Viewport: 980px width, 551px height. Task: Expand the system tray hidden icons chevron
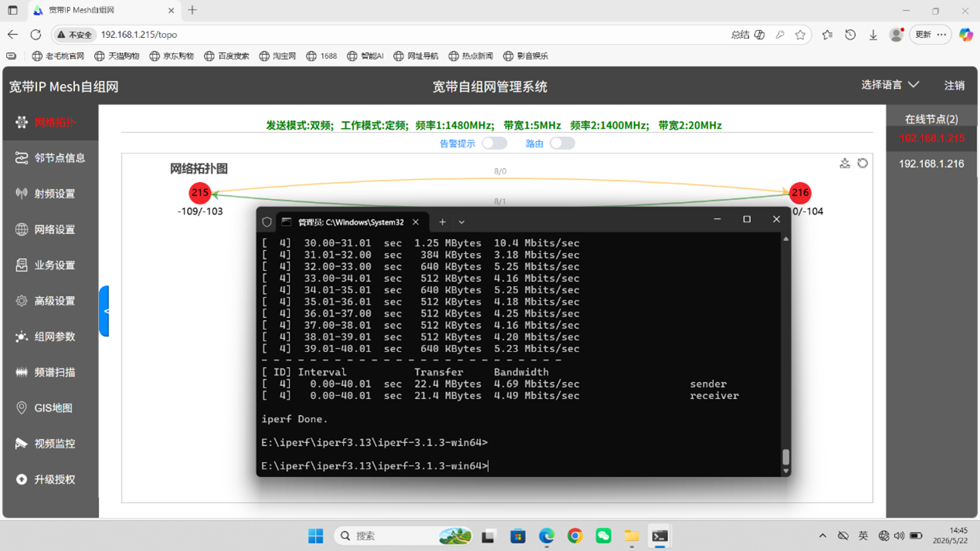(822, 536)
